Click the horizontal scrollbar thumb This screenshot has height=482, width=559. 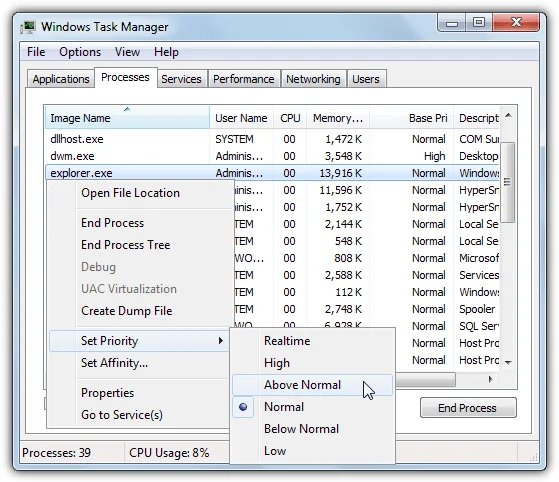coord(425,379)
